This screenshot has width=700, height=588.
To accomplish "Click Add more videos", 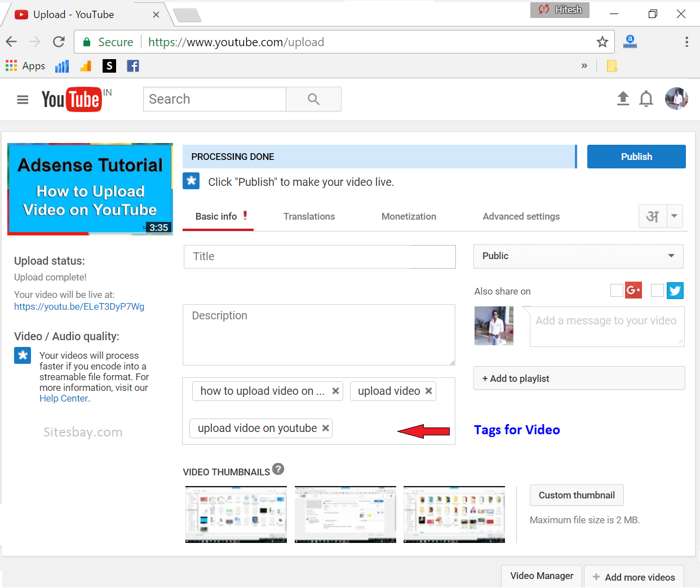I will pyautogui.click(x=634, y=577).
